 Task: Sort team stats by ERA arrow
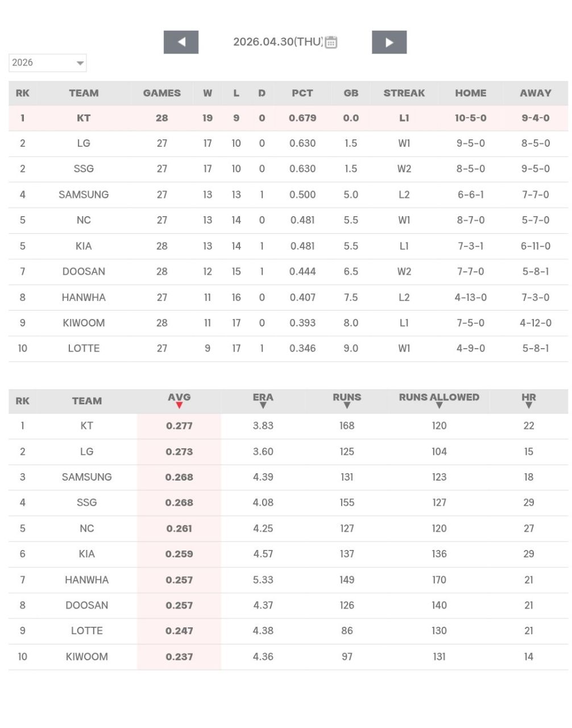click(x=263, y=406)
